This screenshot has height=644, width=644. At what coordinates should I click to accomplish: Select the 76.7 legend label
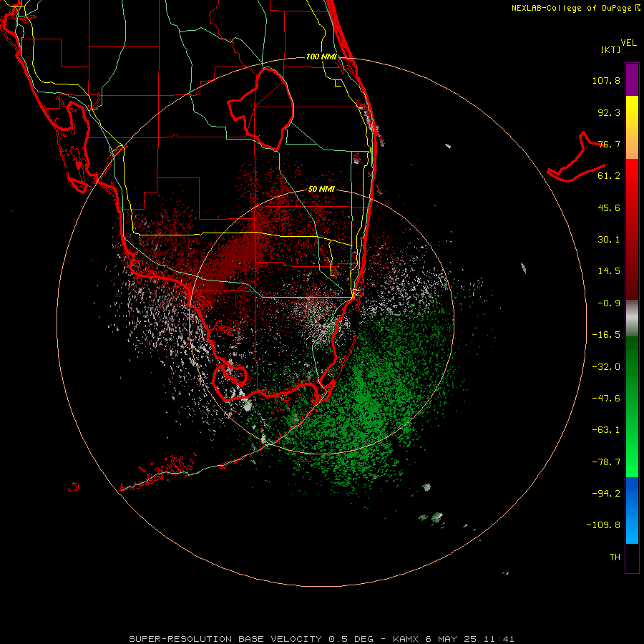click(609, 144)
